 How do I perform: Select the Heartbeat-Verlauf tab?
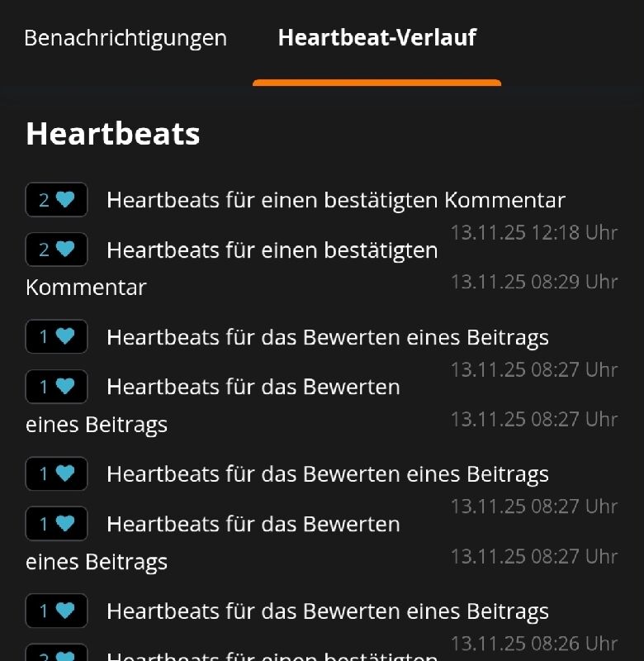click(376, 38)
